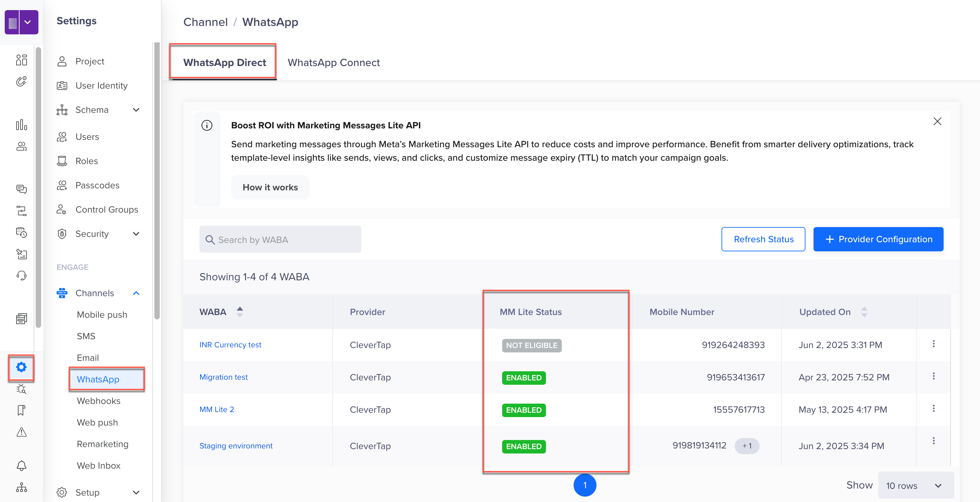The height and width of the screenshot is (502, 980).
Task: Open the calendar clock icon in left rail
Action: (x=21, y=232)
